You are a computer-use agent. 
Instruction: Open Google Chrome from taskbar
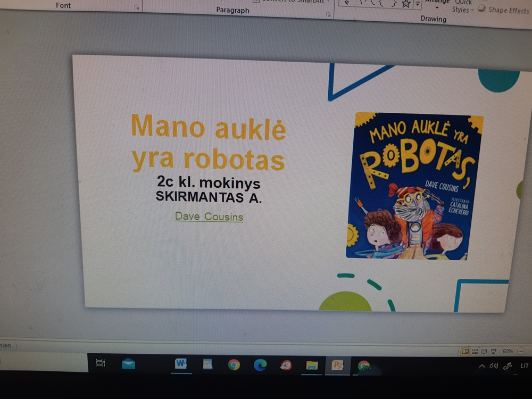point(234,365)
